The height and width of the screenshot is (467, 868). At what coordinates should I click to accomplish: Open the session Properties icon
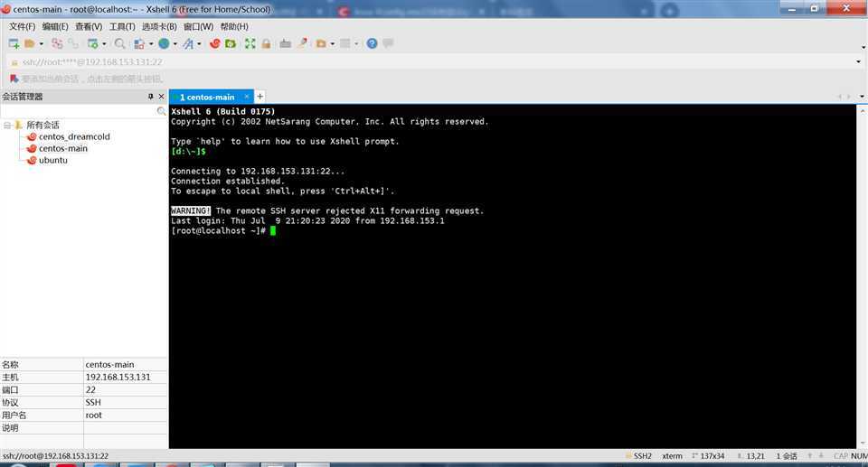92,43
